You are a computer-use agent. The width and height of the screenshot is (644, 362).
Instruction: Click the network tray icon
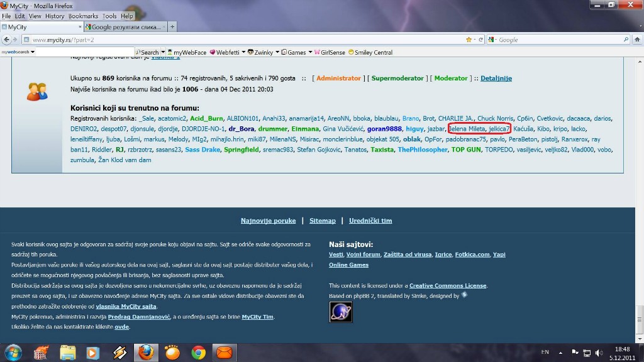point(587,353)
